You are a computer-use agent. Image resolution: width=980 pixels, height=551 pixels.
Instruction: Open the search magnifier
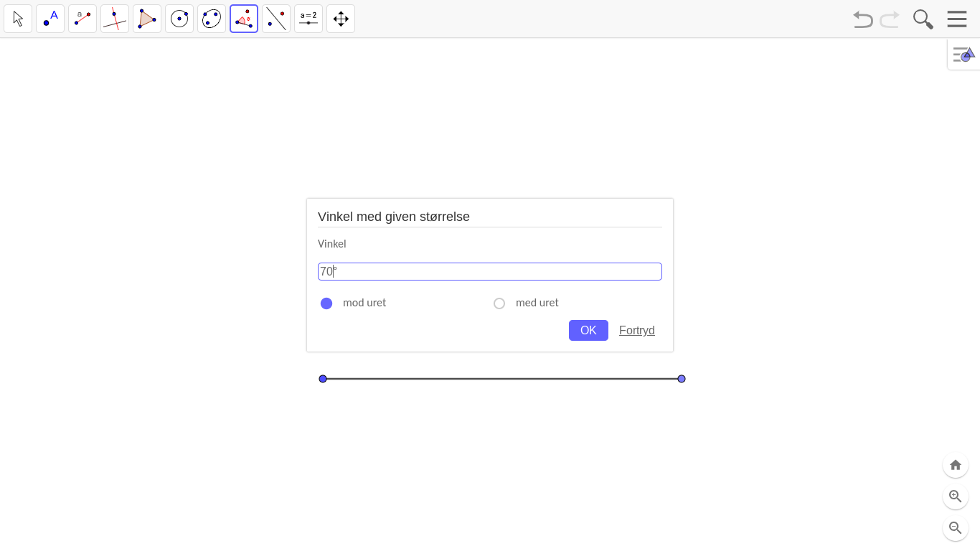[x=923, y=19]
